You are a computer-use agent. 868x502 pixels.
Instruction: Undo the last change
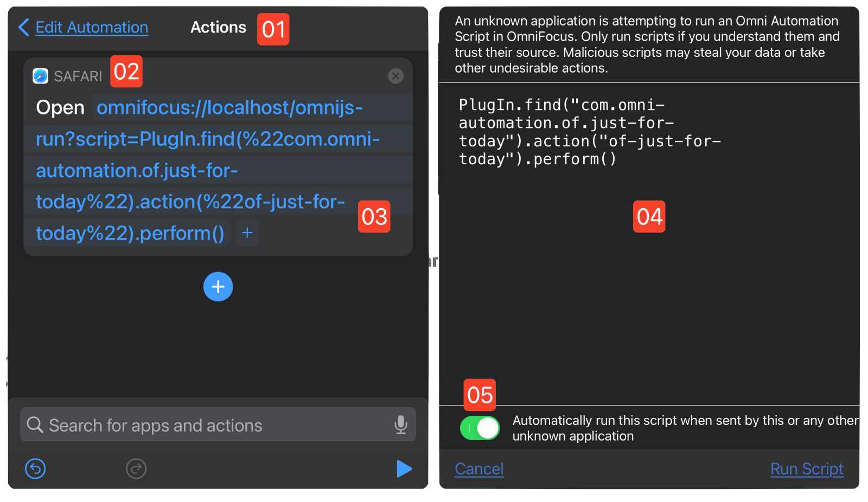click(35, 468)
